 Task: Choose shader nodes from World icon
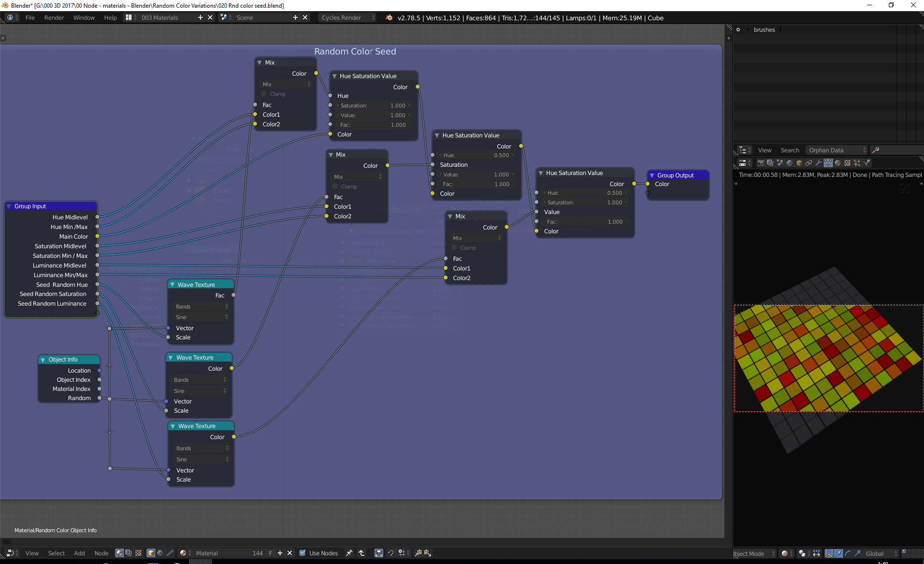161,553
